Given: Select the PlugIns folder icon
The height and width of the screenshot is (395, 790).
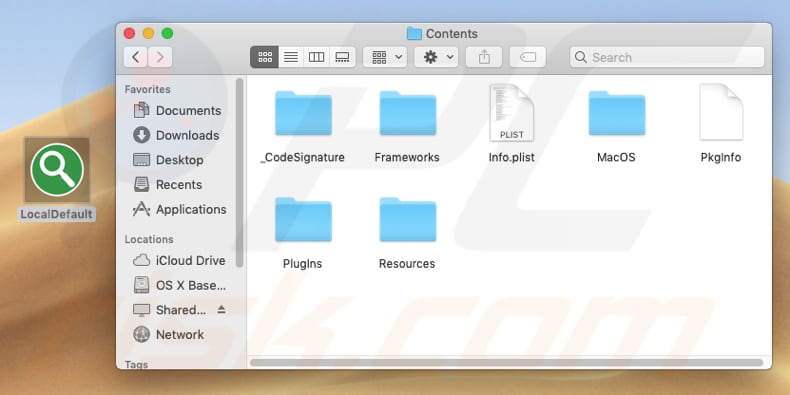Looking at the screenshot, I should point(303,219).
